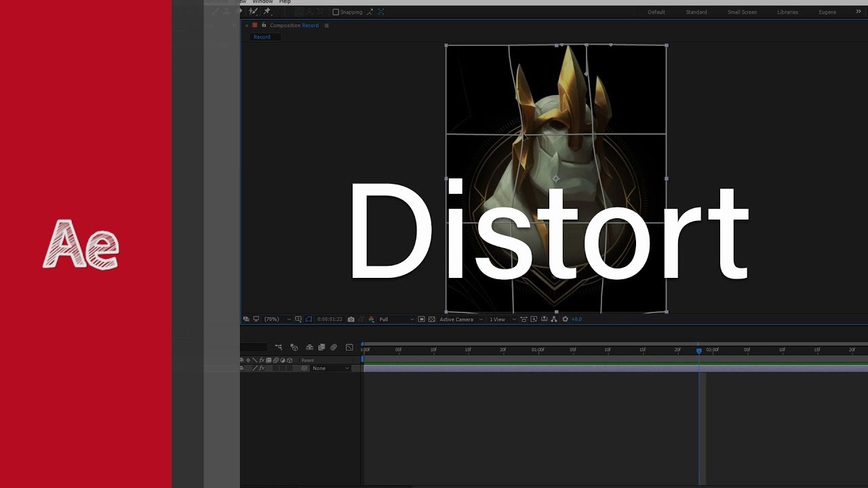Toggle the transparency grid icon
This screenshot has width=868, height=488.
pyautogui.click(x=431, y=319)
